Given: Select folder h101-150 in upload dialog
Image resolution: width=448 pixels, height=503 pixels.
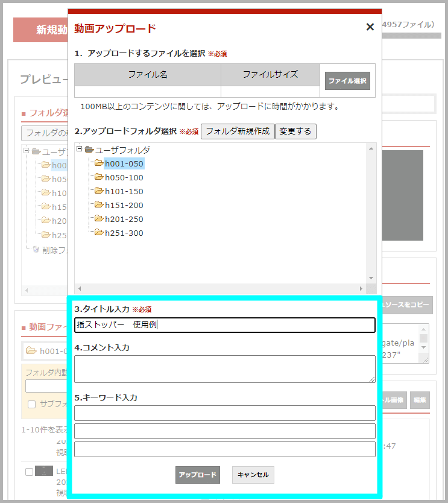Looking at the screenshot, I should pos(124,192).
